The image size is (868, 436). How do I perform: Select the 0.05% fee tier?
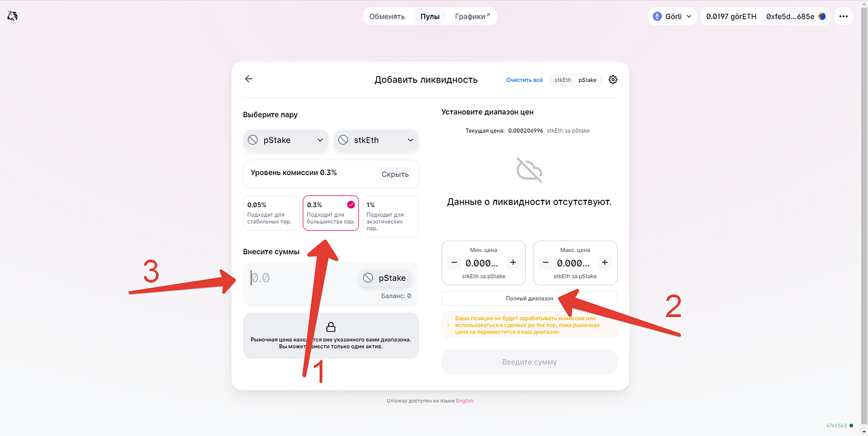272,213
